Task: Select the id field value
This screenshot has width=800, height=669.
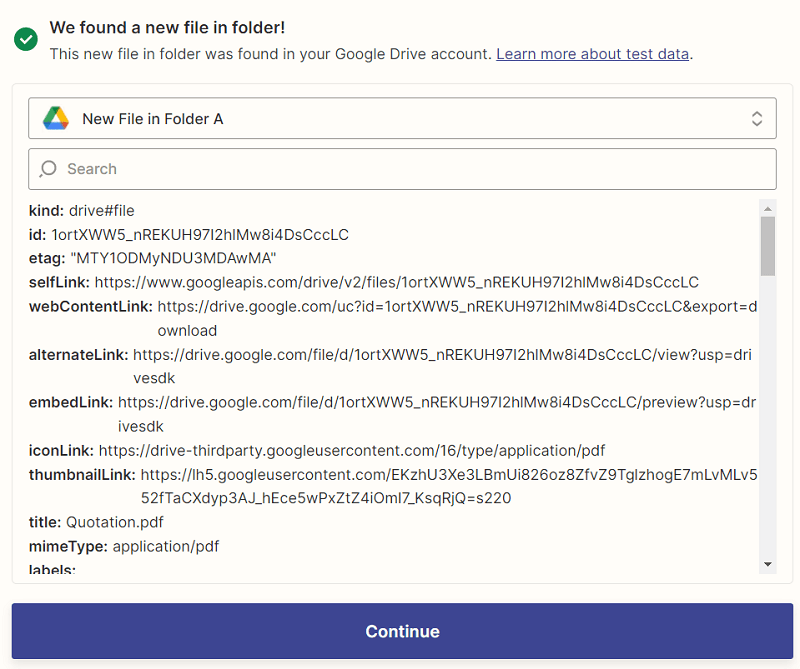Action: tap(200, 234)
